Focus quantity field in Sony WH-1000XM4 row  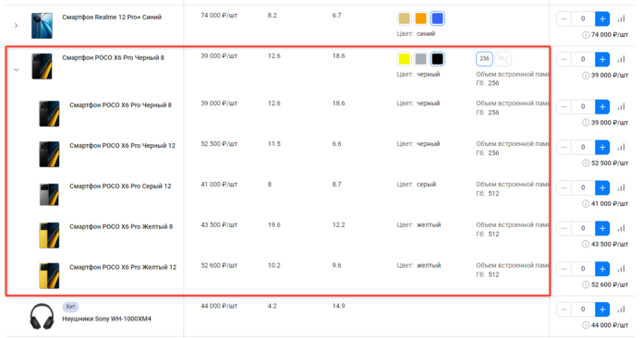coord(583,309)
